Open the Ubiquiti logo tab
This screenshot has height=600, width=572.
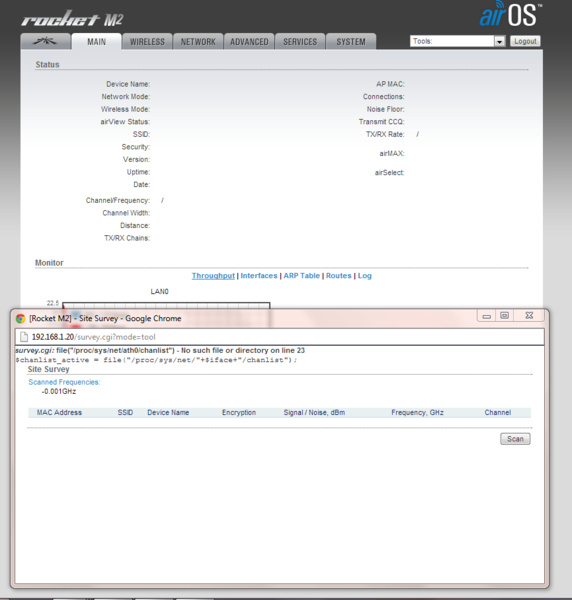point(46,41)
